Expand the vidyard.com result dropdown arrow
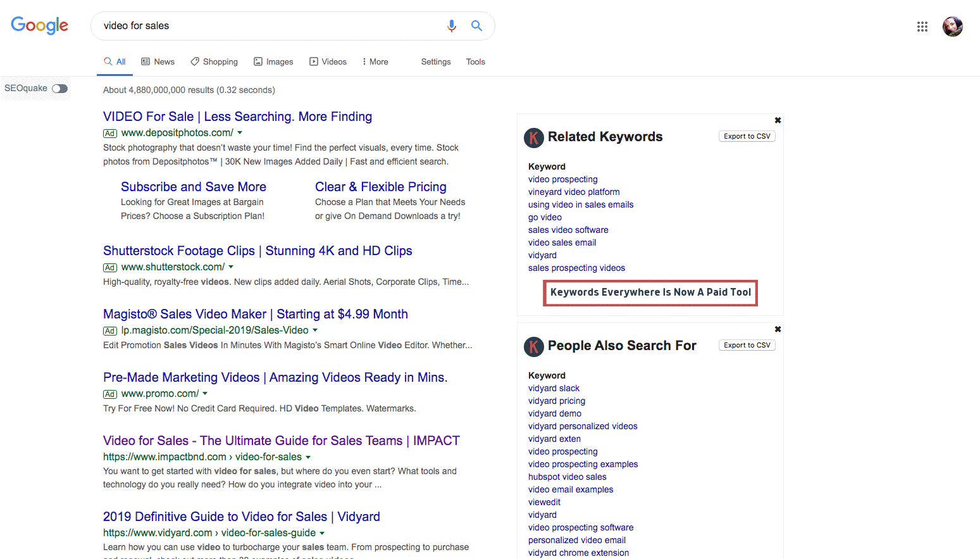The height and width of the screenshot is (559, 980). pyautogui.click(x=322, y=533)
